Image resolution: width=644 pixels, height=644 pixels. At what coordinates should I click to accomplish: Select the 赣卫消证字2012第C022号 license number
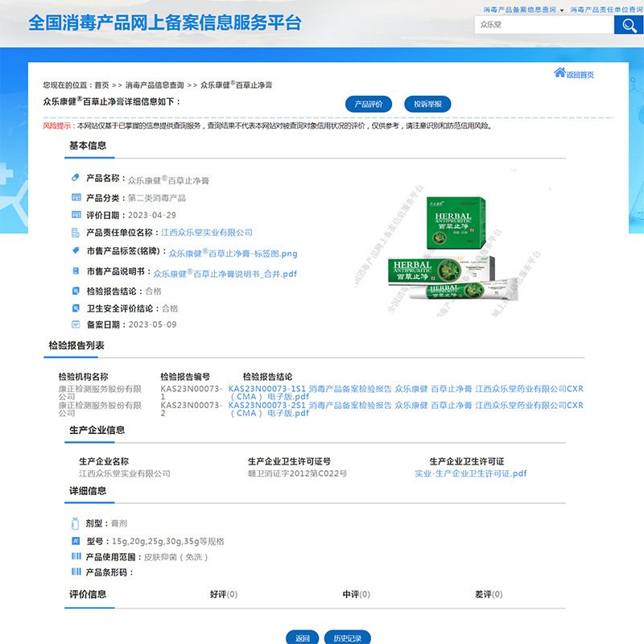tap(297, 473)
